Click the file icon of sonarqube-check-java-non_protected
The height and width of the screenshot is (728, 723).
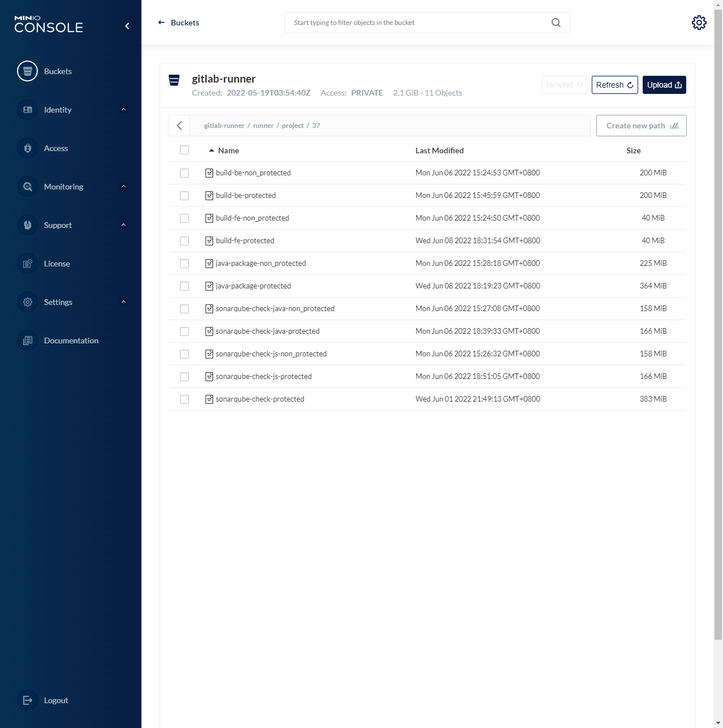coord(209,309)
